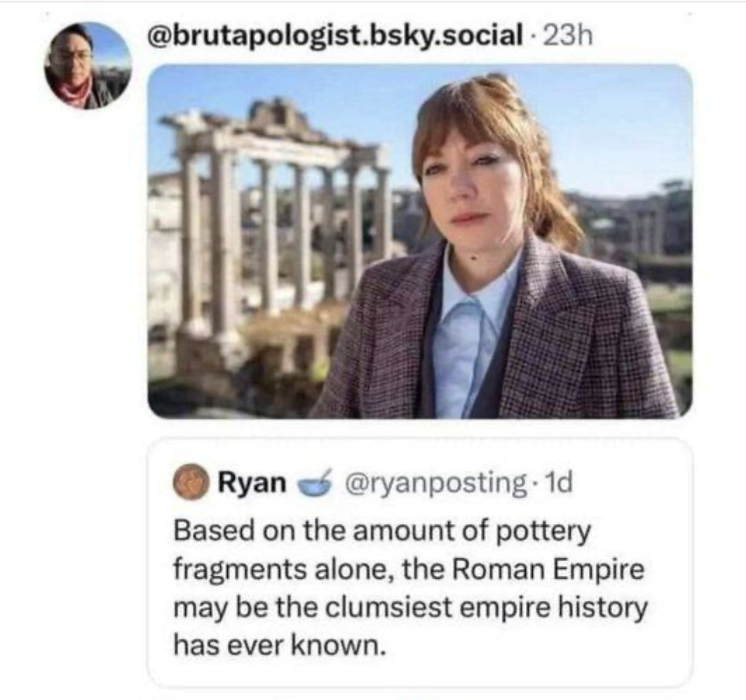Click Ryan's coin-shaped avatar
The height and width of the screenshot is (700, 746).
191,484
